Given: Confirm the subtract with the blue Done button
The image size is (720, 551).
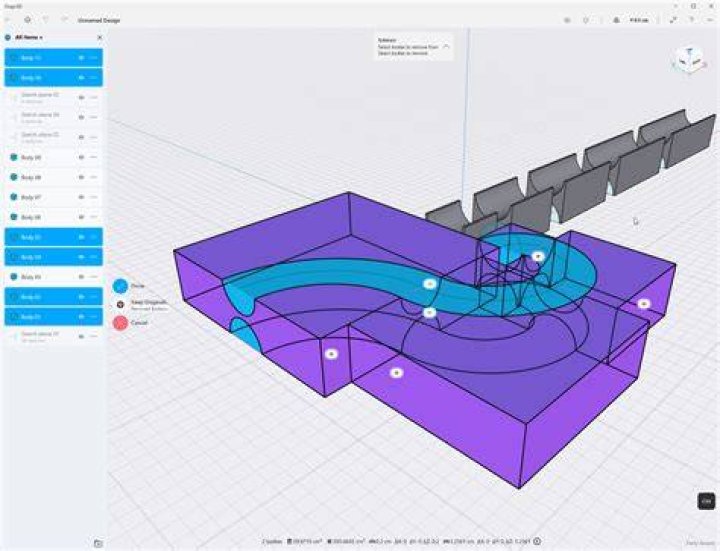Looking at the screenshot, I should click(121, 286).
